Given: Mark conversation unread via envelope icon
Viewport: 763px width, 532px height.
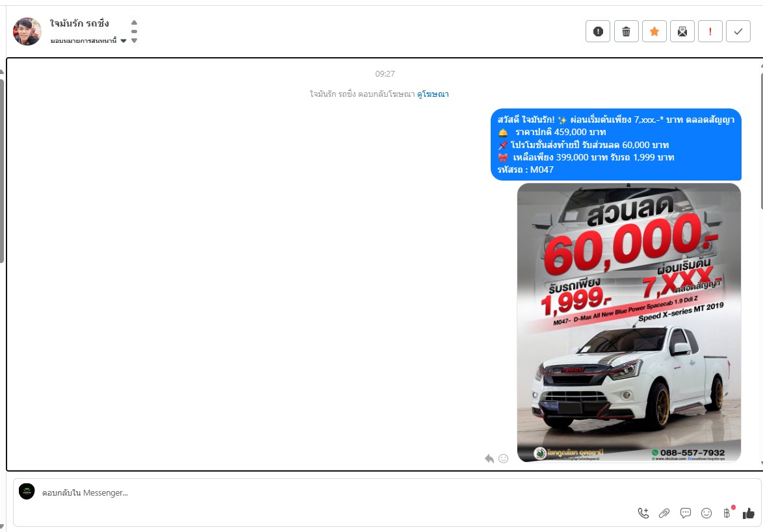Looking at the screenshot, I should (x=682, y=32).
